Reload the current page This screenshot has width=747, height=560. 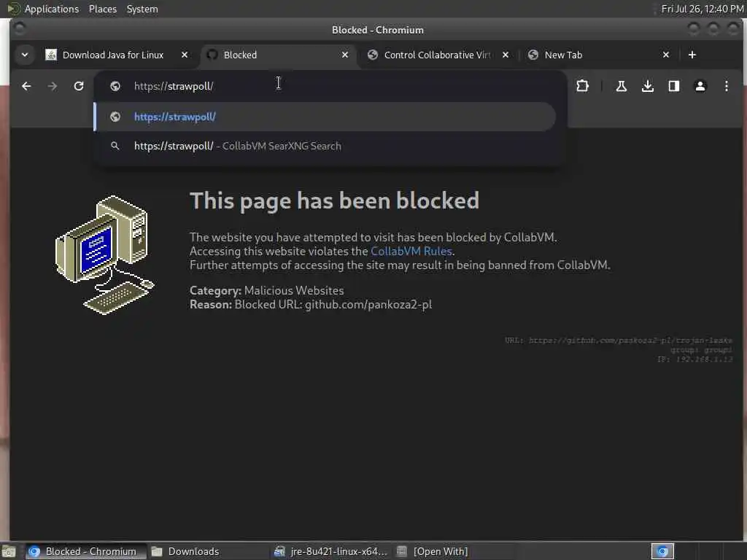(x=79, y=86)
